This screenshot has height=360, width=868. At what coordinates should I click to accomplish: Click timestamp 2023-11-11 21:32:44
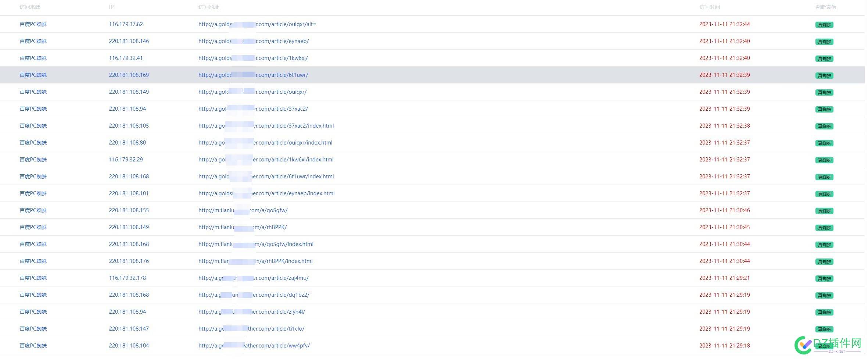coord(724,24)
